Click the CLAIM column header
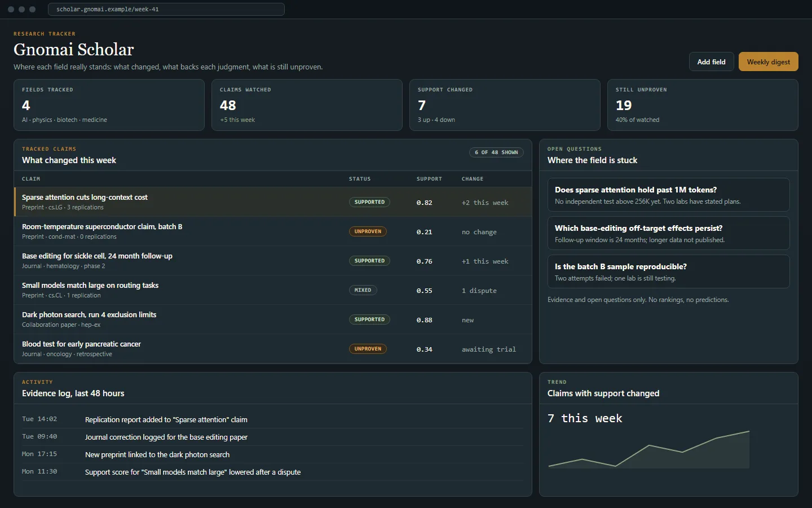The image size is (812, 508). (31, 179)
